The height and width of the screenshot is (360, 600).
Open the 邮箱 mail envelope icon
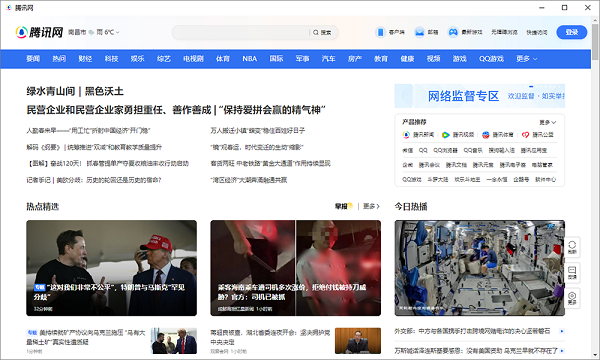point(419,33)
